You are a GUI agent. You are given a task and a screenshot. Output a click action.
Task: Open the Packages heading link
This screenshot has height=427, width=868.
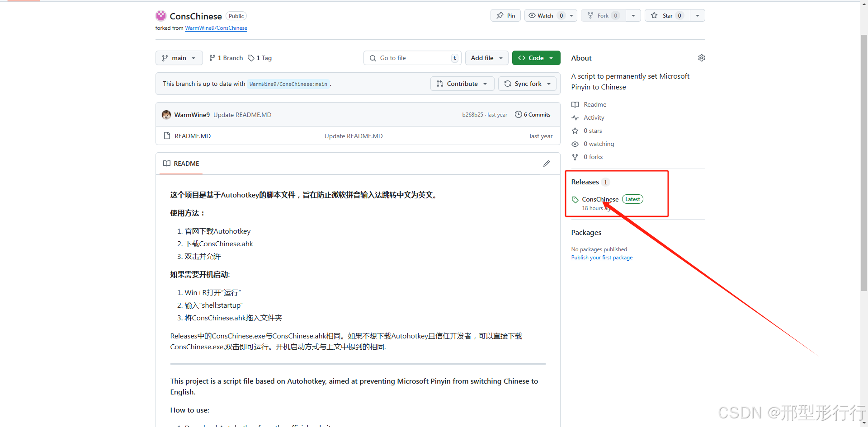point(586,232)
